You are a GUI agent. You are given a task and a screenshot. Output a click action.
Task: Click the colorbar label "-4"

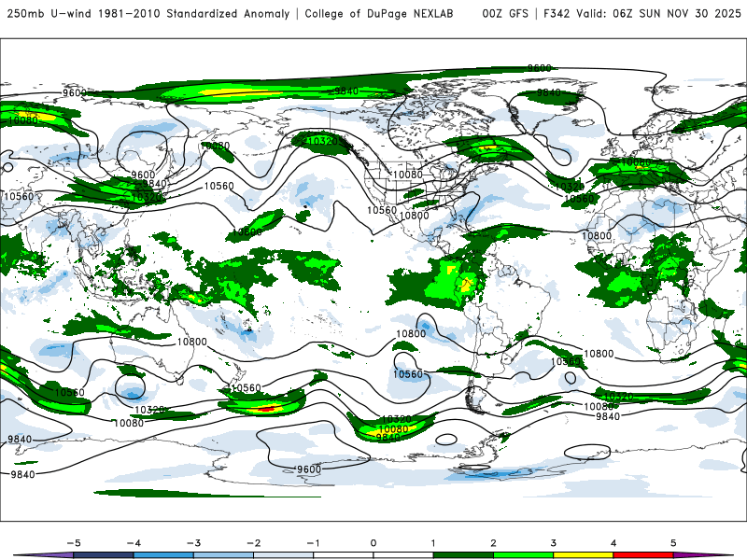click(134, 543)
